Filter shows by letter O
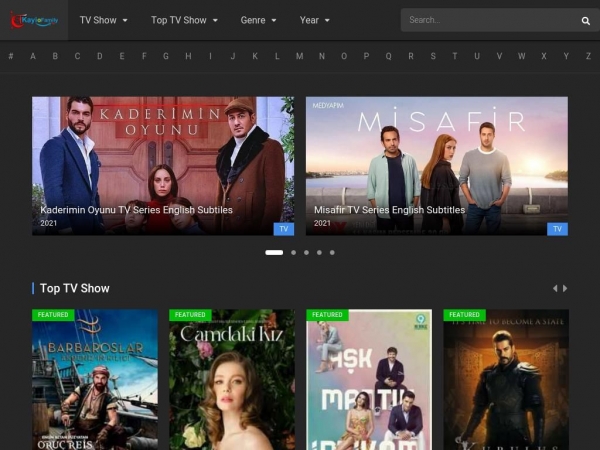Viewport: 600px width, 450px height. (344, 56)
